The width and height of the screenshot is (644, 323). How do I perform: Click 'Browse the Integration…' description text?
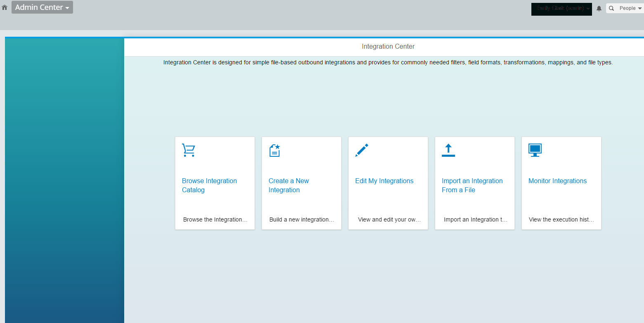click(x=215, y=219)
